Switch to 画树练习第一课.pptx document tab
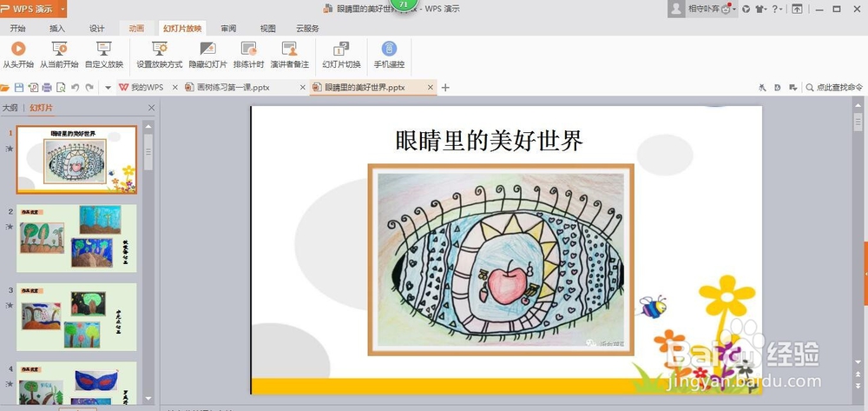The height and width of the screenshot is (411, 868). pos(233,88)
